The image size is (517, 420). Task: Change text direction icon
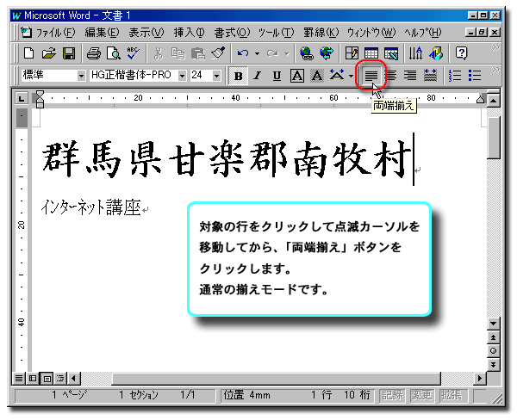pyautogui.click(x=416, y=53)
